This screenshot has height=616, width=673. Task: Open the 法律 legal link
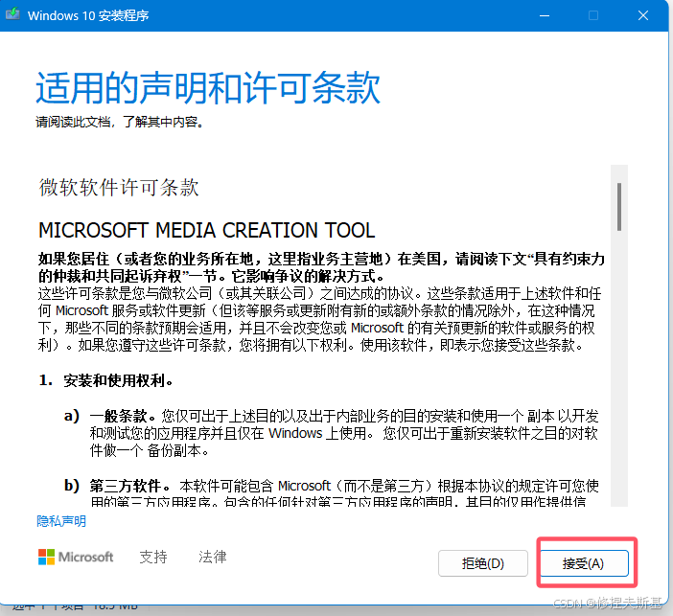pos(213,557)
